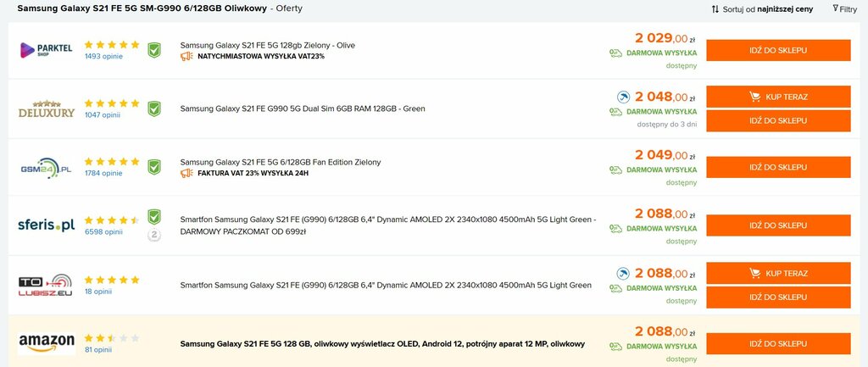Click IDŹ DO SKLEPU in ToLubisz.eu offer
Screen dimensions: 868x367
coord(778,297)
